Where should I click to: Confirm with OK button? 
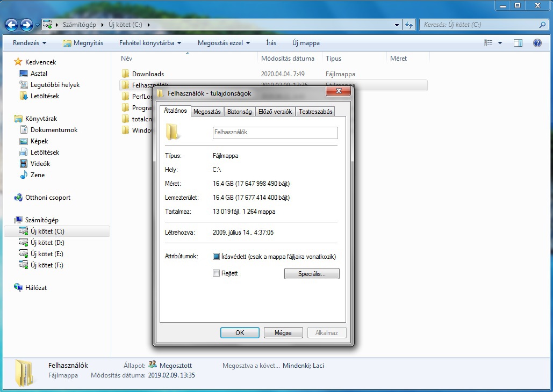[240, 333]
